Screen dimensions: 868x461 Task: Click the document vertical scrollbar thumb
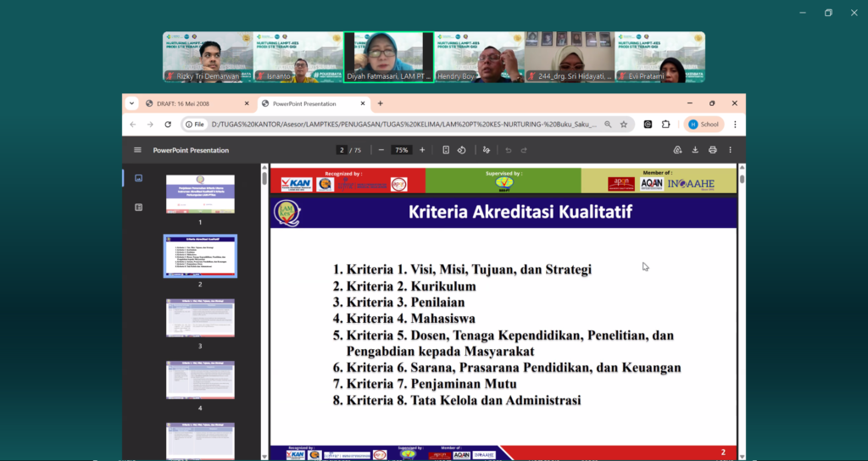[742, 178]
